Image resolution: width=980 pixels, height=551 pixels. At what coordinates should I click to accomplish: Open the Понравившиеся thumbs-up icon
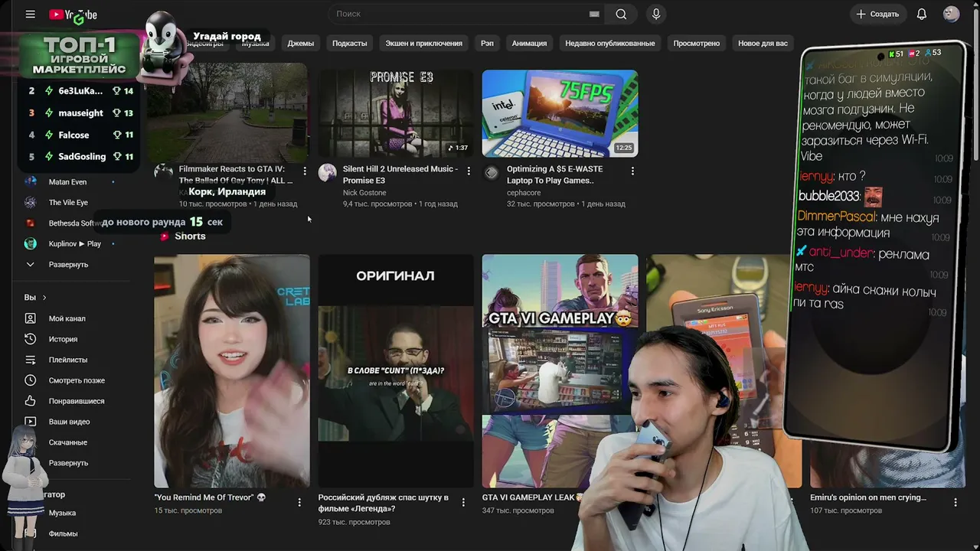point(30,401)
